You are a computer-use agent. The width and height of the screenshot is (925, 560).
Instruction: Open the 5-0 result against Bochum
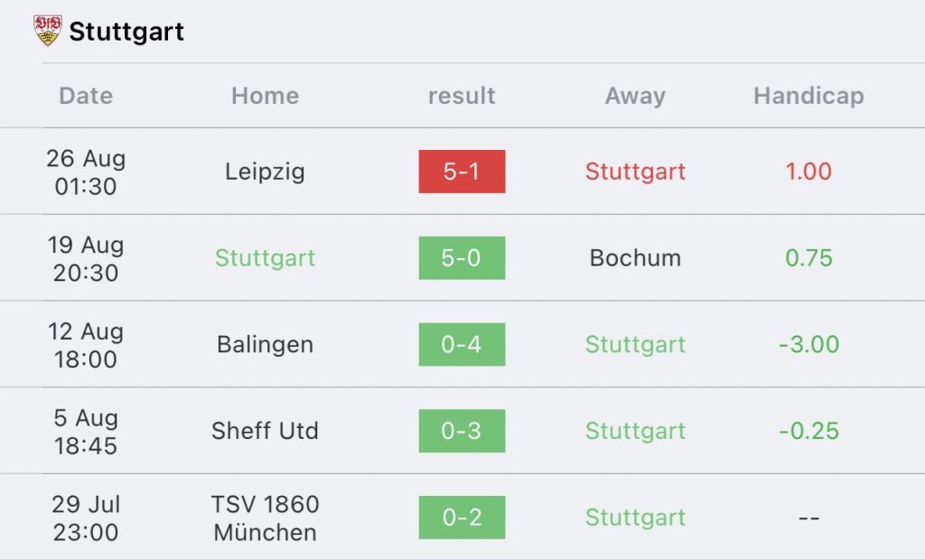(x=462, y=258)
